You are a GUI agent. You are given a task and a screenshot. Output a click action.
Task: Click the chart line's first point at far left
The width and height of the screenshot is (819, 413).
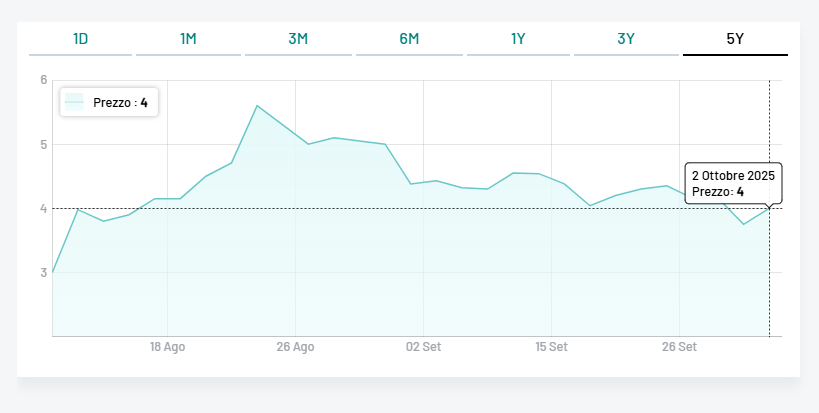pos(53,272)
